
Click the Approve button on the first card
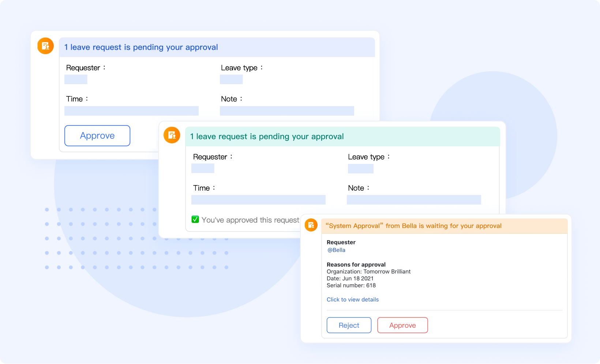pos(97,135)
